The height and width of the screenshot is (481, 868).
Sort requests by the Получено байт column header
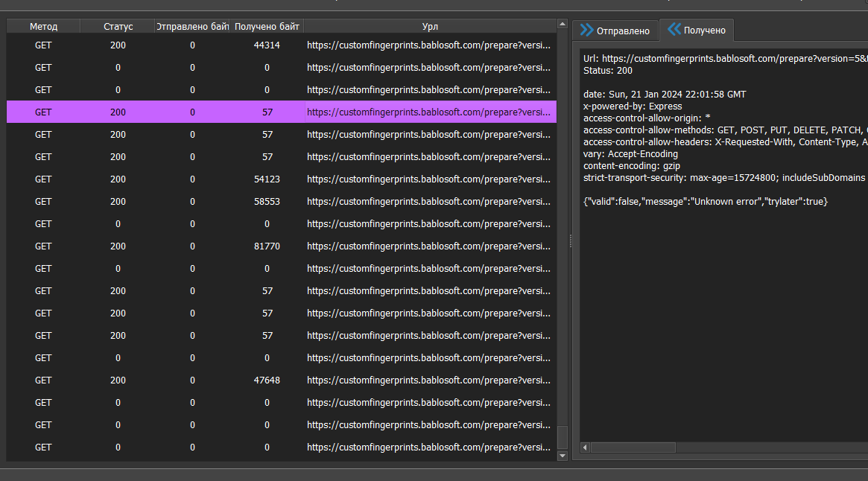coord(267,25)
